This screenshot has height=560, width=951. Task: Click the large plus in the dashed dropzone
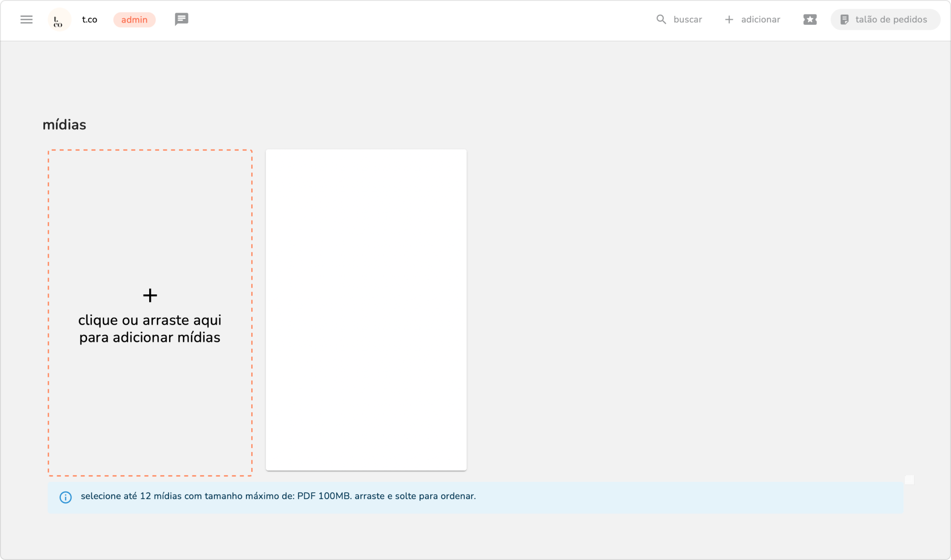pyautogui.click(x=150, y=295)
